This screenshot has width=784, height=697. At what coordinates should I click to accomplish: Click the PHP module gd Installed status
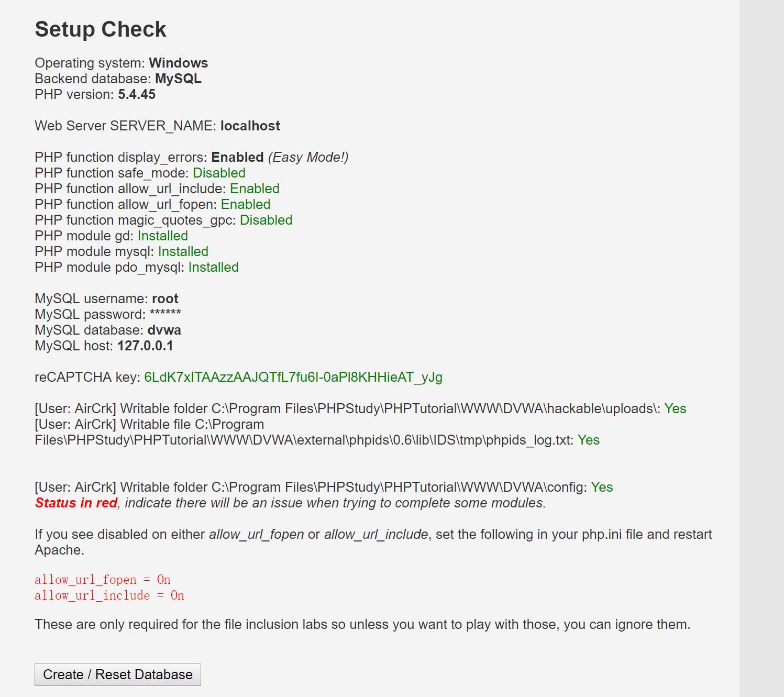163,236
